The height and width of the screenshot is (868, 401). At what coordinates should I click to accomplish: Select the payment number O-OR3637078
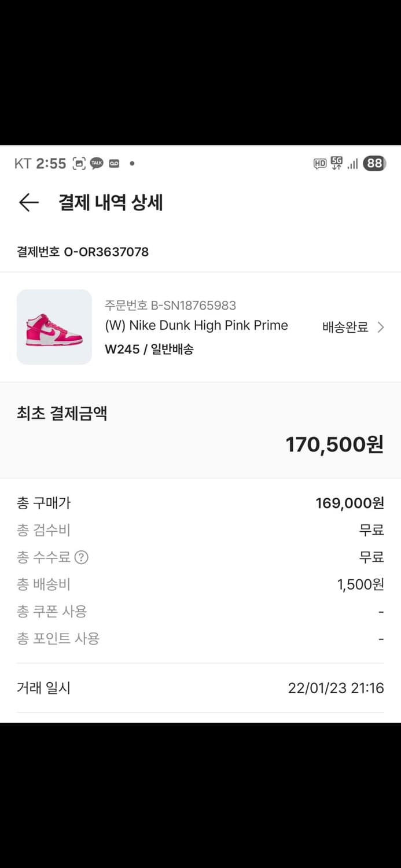pos(82,252)
